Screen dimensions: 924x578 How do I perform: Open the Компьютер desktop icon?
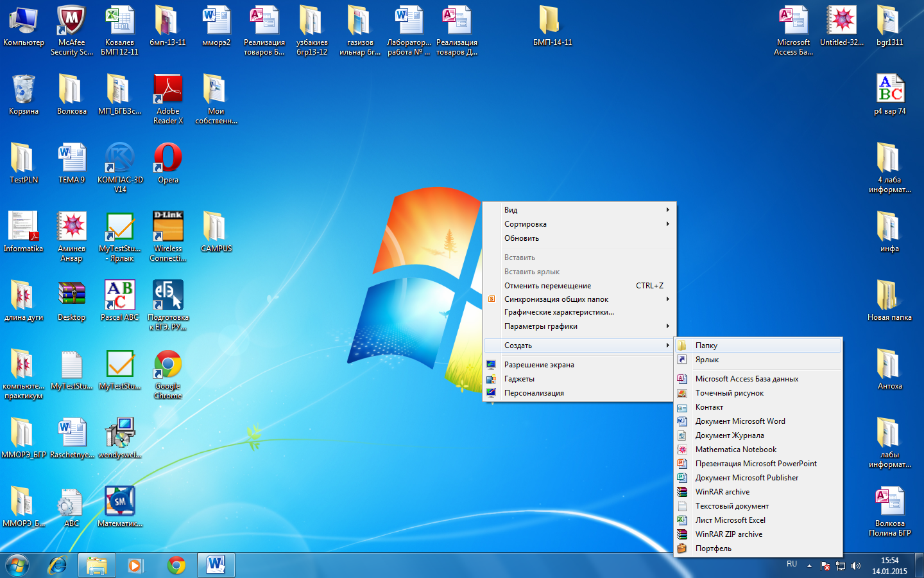coord(24,26)
